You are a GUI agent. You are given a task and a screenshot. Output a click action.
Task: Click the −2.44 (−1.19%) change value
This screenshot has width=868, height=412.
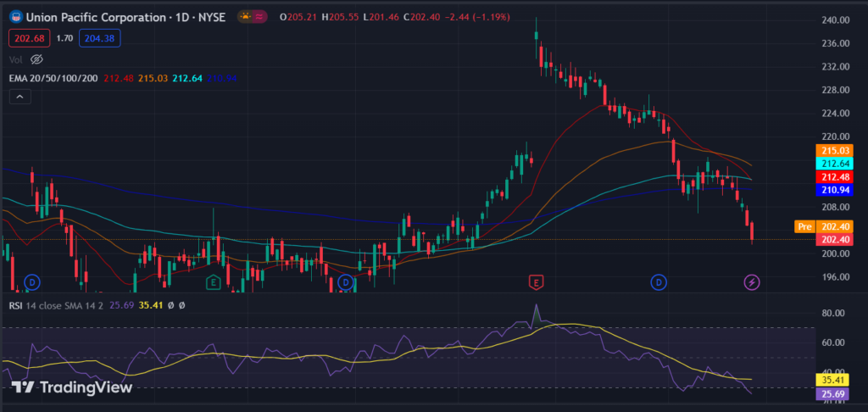tap(477, 17)
